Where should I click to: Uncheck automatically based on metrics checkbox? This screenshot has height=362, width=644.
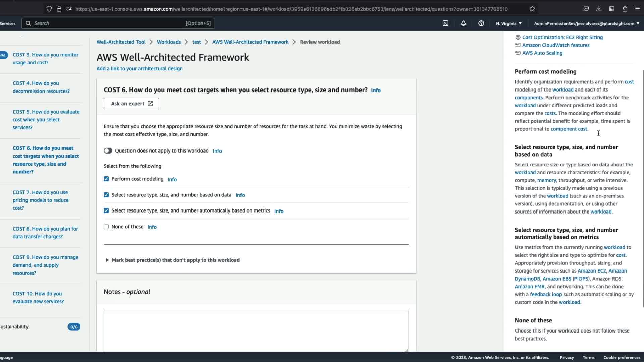106,211
